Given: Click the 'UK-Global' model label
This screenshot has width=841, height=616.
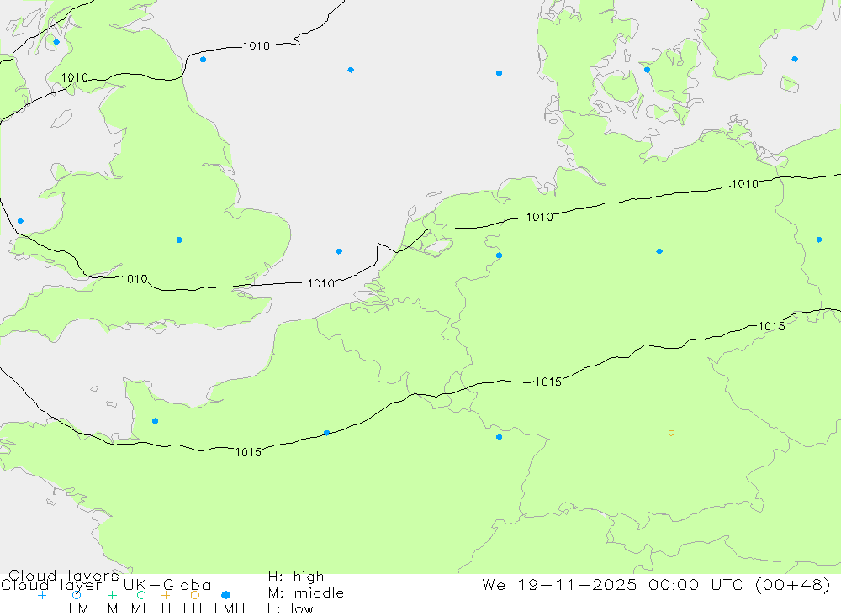Looking at the screenshot, I should 170,585.
